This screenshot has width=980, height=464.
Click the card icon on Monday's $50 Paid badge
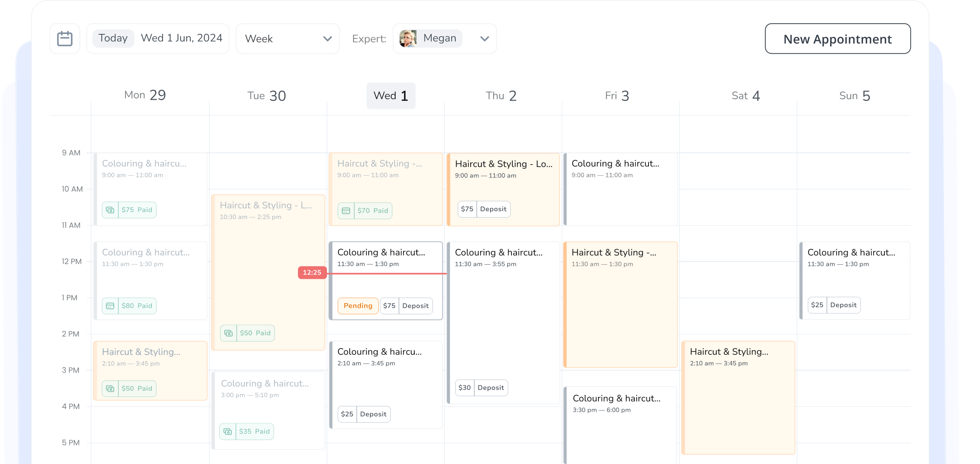coord(110,388)
